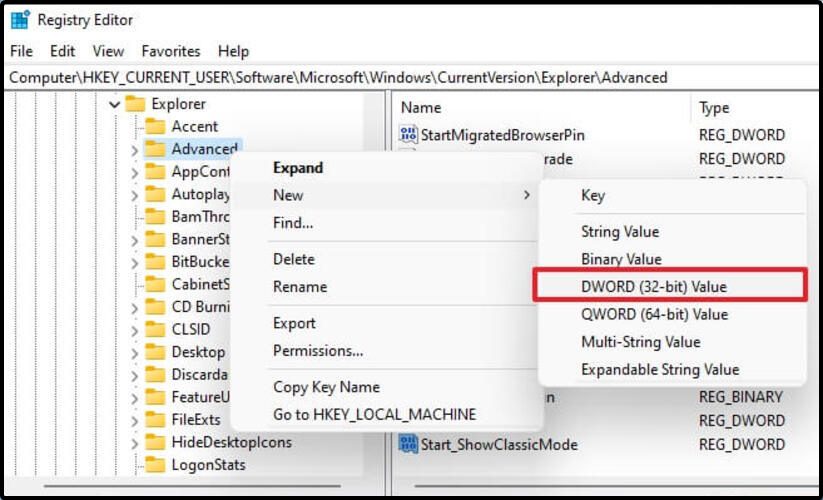This screenshot has width=823, height=500.
Task: Expand the Desktop key chevron
Action: tap(134, 353)
